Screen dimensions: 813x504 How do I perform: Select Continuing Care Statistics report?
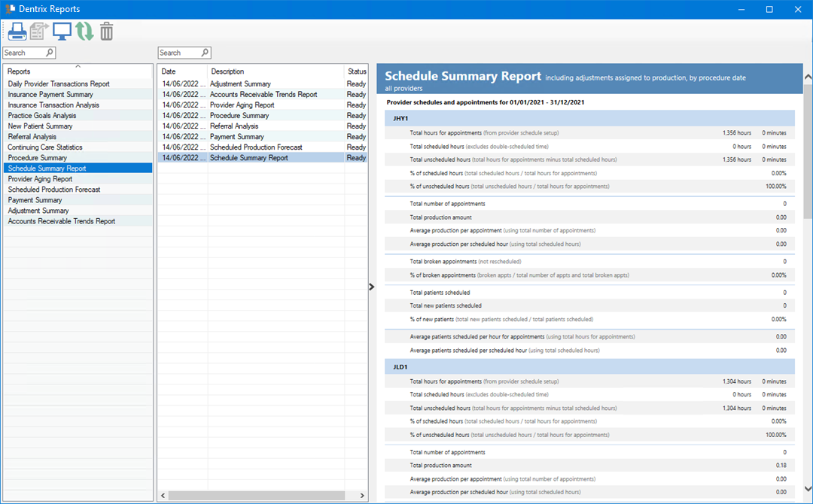[78, 147]
